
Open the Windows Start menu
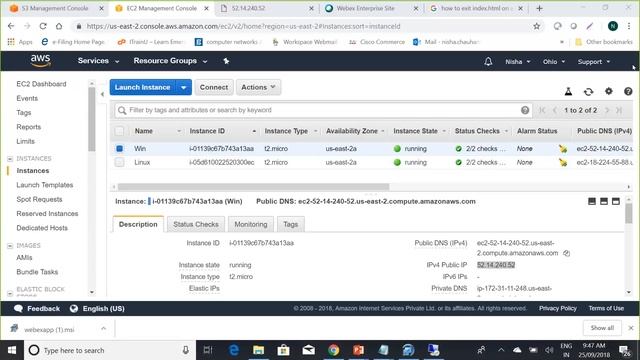click(x=12, y=350)
